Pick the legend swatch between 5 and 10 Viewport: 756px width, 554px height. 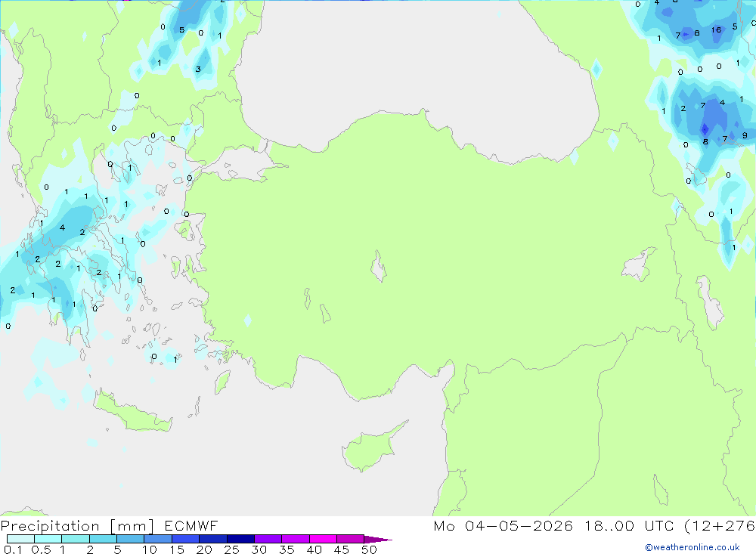coord(130,539)
